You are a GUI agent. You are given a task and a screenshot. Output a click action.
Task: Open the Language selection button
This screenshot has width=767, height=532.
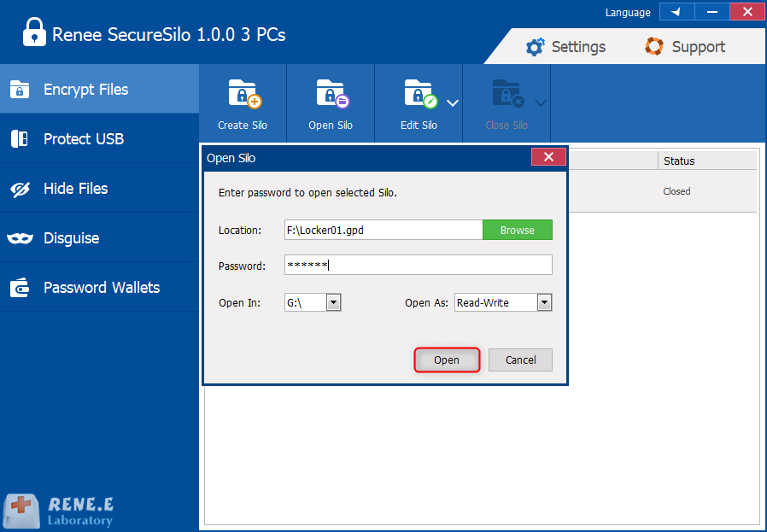point(676,12)
